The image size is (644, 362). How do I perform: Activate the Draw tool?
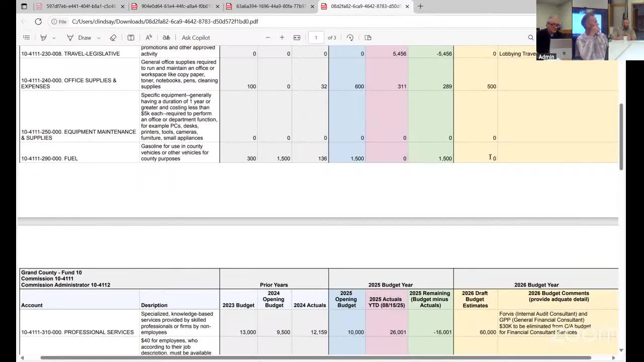click(x=79, y=38)
